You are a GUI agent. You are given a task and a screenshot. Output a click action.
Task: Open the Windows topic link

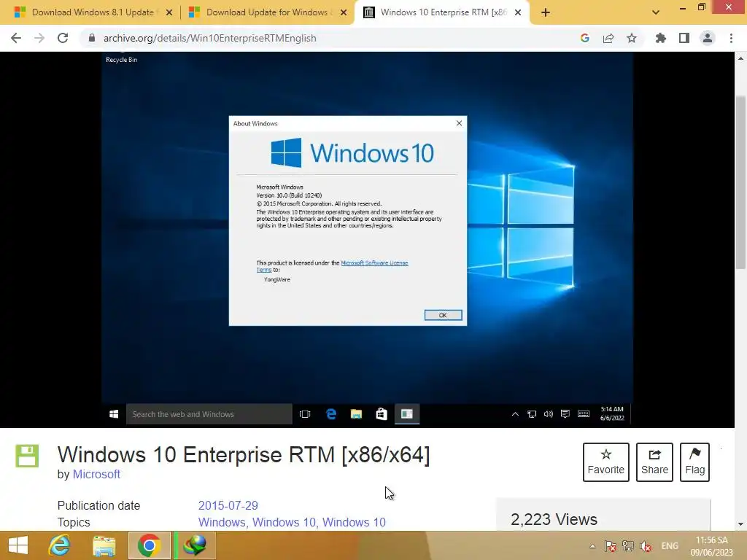pos(222,522)
